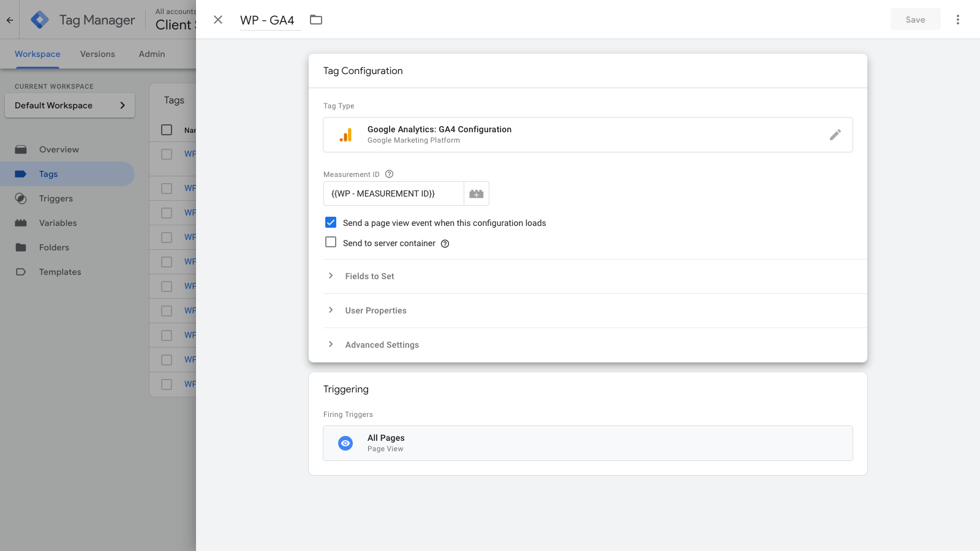Click the Measurement ID input field
Viewport: 980px width, 551px height.
394,193
